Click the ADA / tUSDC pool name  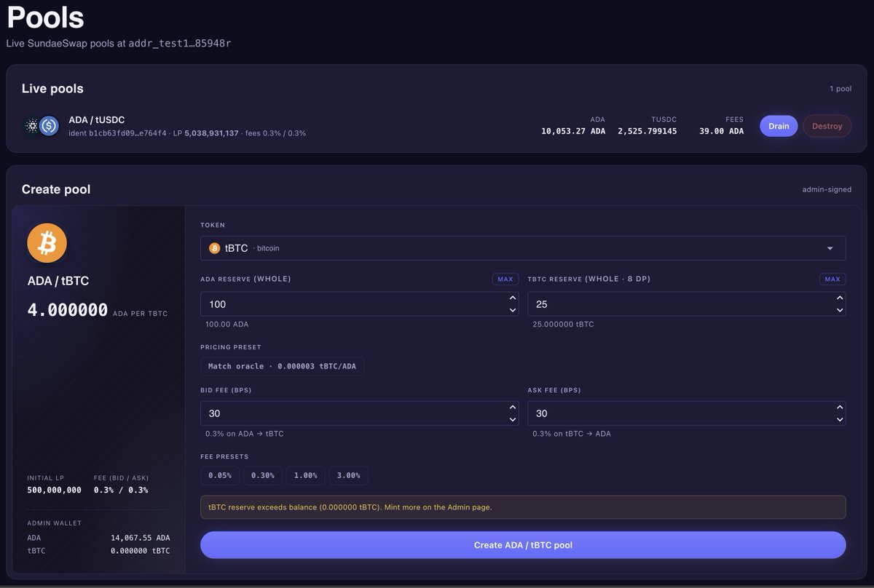coord(97,119)
